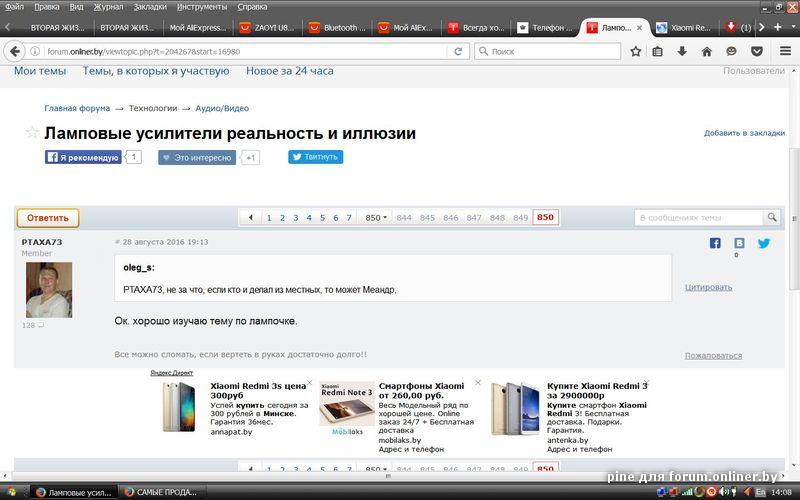Bookmark page with the toolbar star icon
800x500 pixels.
(x=635, y=51)
